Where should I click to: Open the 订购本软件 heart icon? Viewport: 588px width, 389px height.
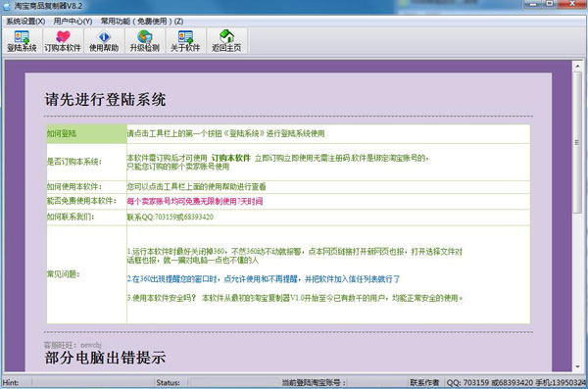(x=63, y=41)
